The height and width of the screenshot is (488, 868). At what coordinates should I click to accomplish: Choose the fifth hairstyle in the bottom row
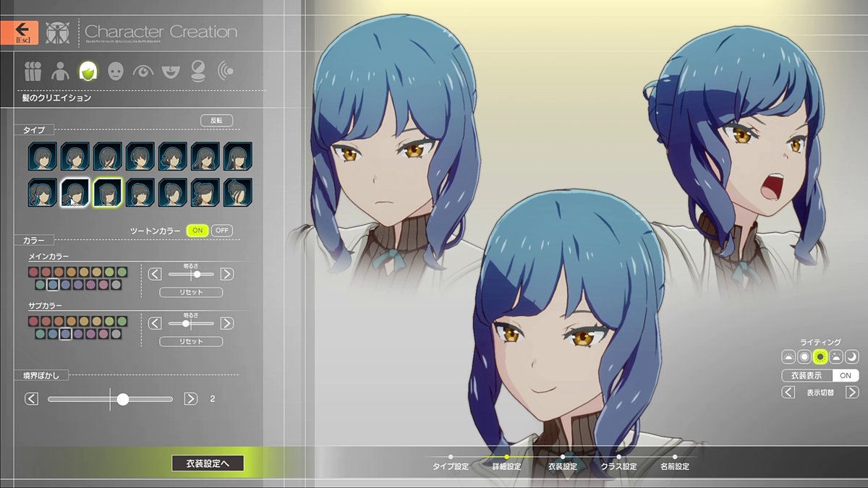pos(173,193)
